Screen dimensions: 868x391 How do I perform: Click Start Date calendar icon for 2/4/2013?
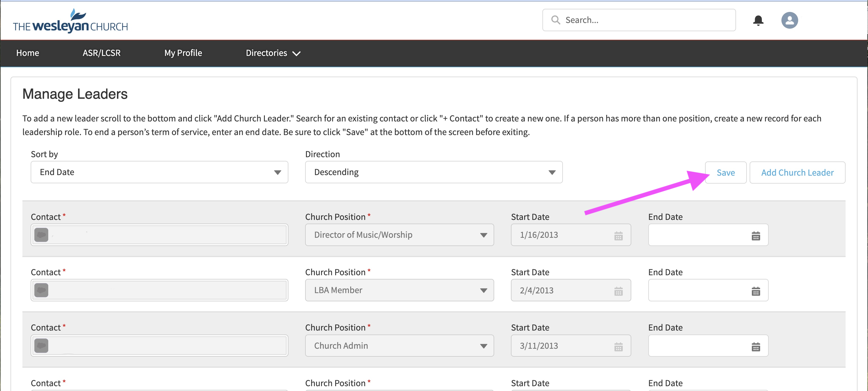tap(618, 291)
